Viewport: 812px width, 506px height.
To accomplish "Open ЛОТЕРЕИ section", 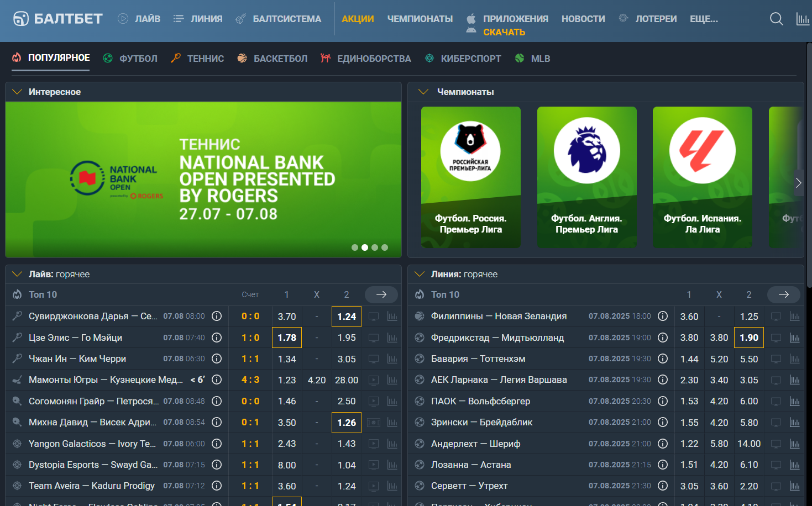I will (x=648, y=19).
